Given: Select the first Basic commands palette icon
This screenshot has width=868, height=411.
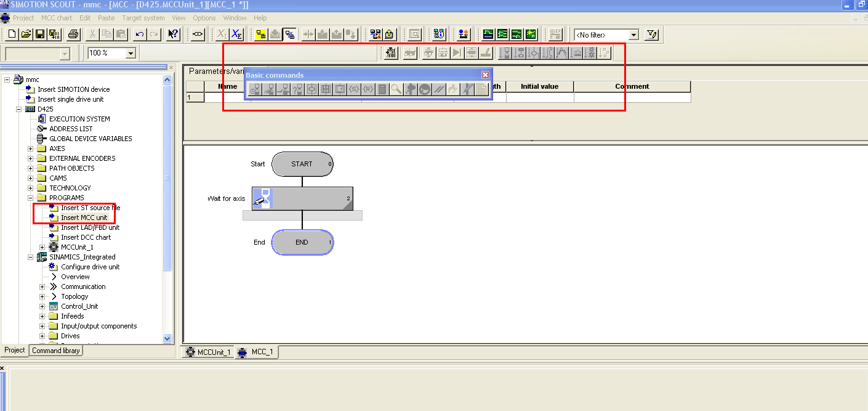Looking at the screenshot, I should (x=255, y=89).
